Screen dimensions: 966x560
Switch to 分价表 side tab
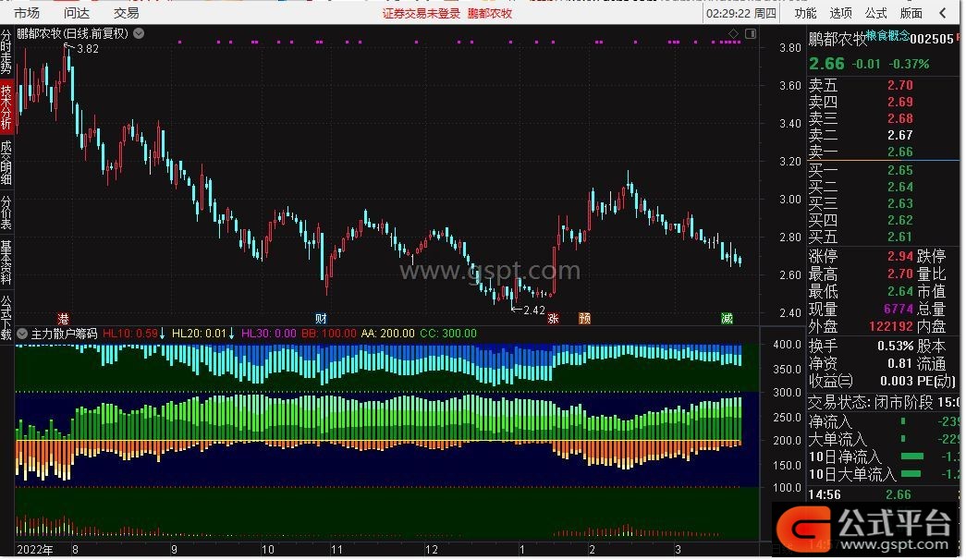click(6, 212)
